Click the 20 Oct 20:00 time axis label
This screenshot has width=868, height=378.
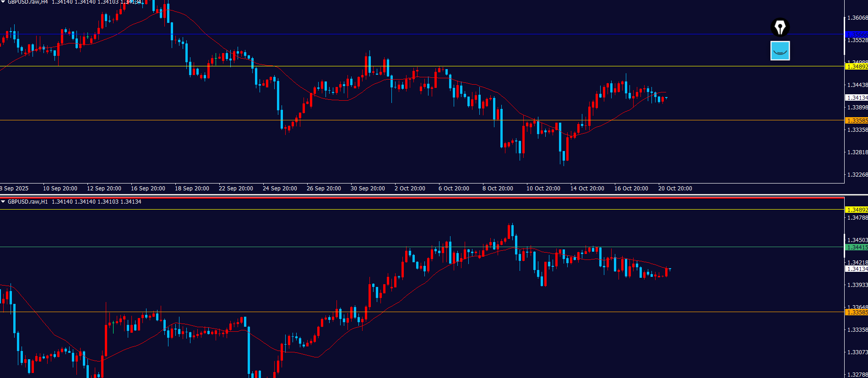[675, 189]
